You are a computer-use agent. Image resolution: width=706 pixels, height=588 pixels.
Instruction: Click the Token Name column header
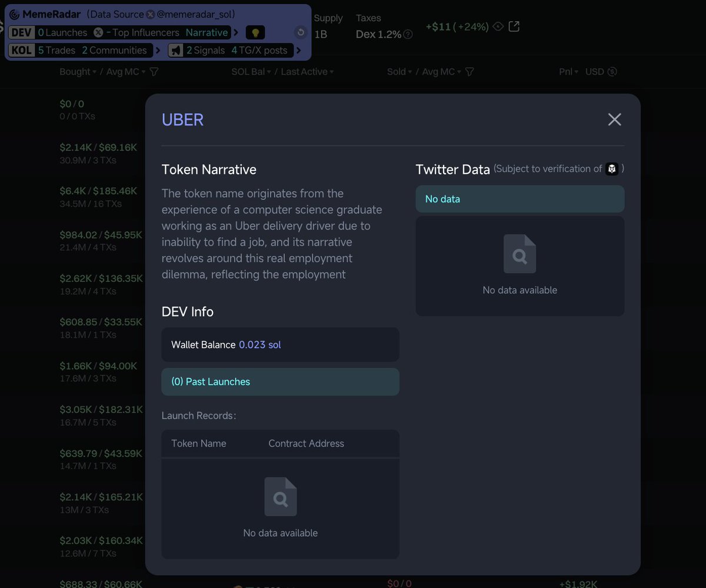199,444
